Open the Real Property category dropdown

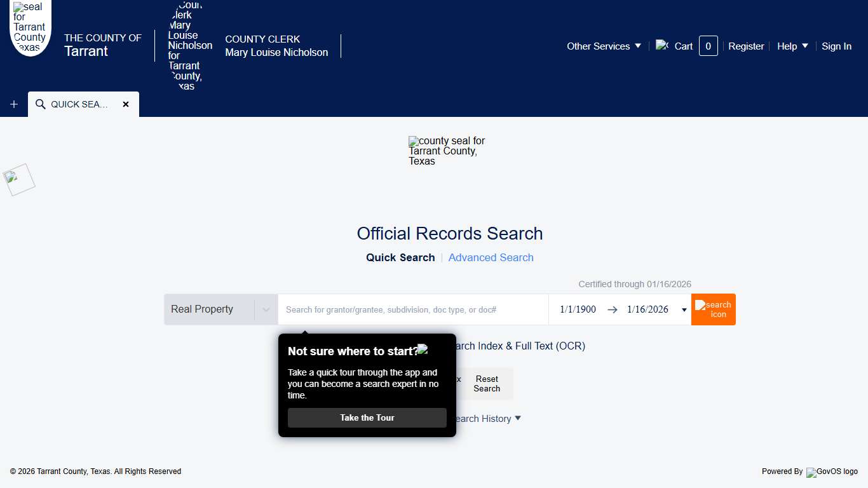coord(220,309)
